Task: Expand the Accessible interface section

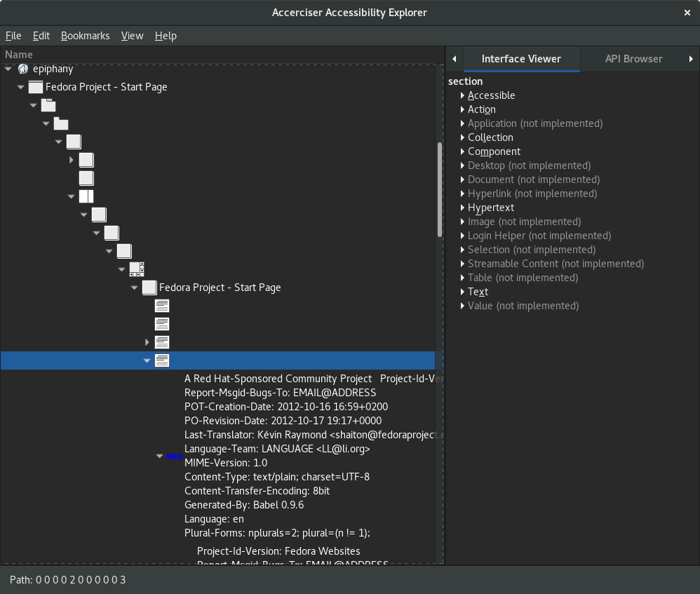Action: [x=462, y=95]
